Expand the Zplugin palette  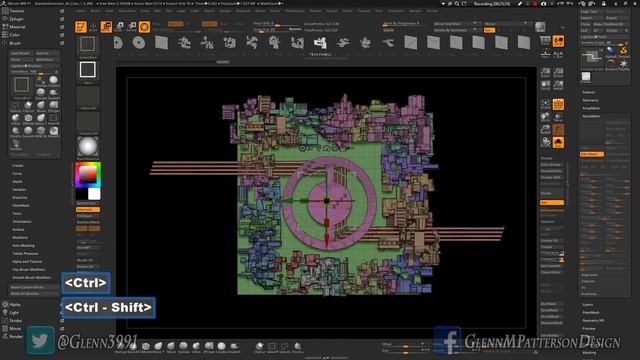[16, 19]
